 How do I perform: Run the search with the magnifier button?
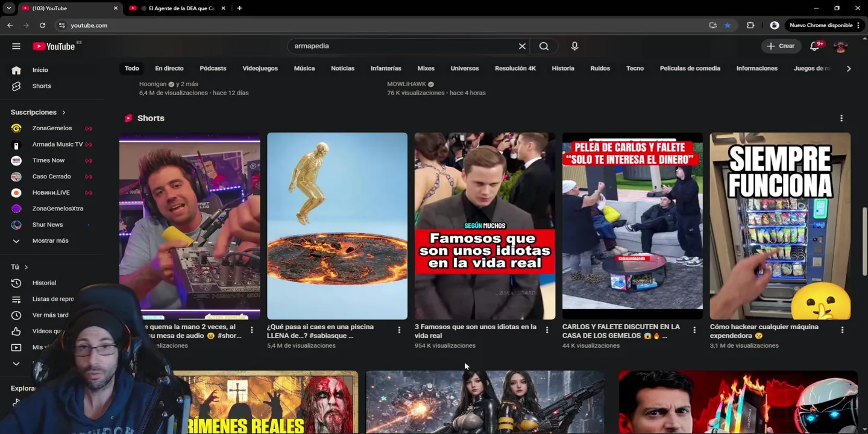(x=544, y=46)
